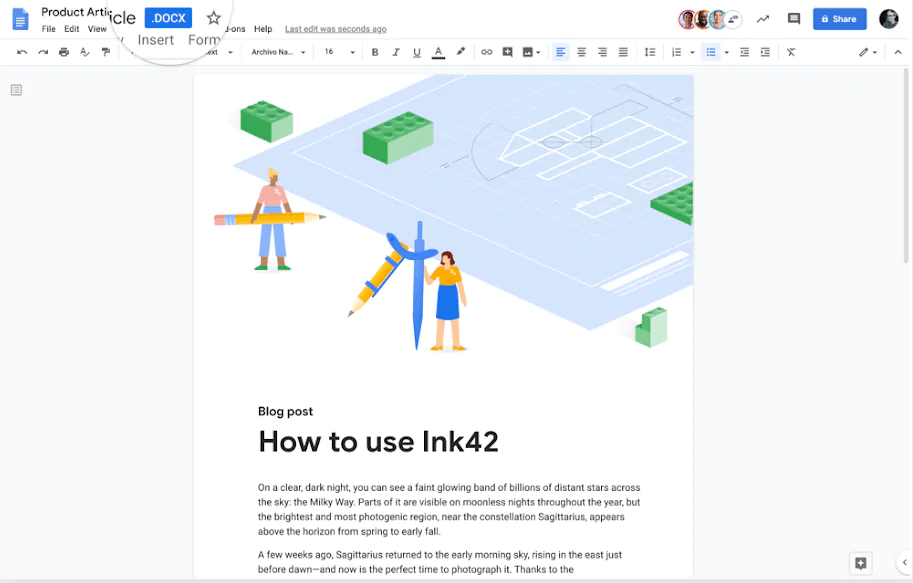Toggle Italic formatting
Viewport: 913px width, 583px height.
[396, 52]
